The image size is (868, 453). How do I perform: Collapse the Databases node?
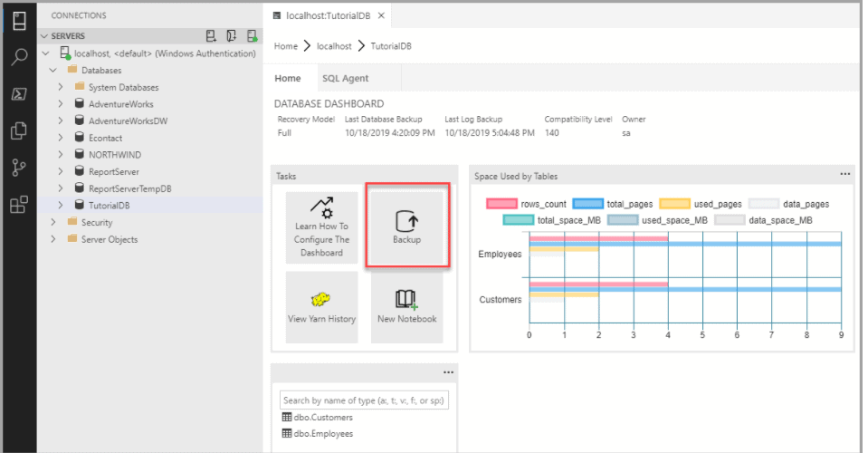tap(53, 70)
